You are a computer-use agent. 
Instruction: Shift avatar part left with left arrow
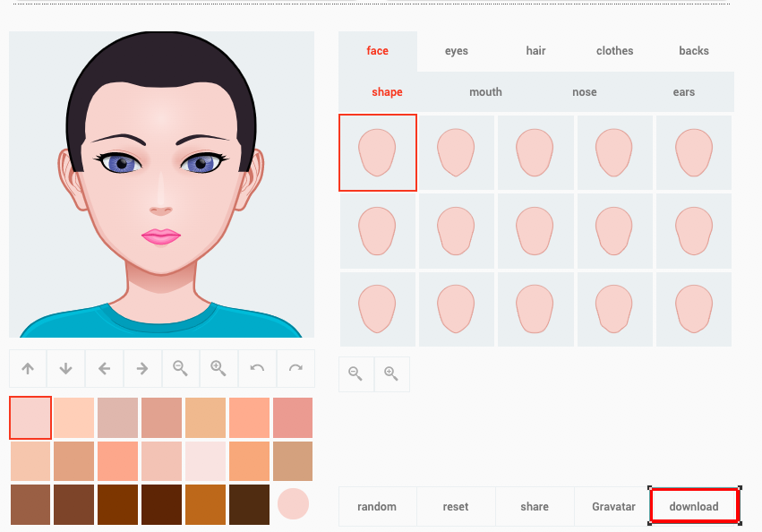point(104,369)
